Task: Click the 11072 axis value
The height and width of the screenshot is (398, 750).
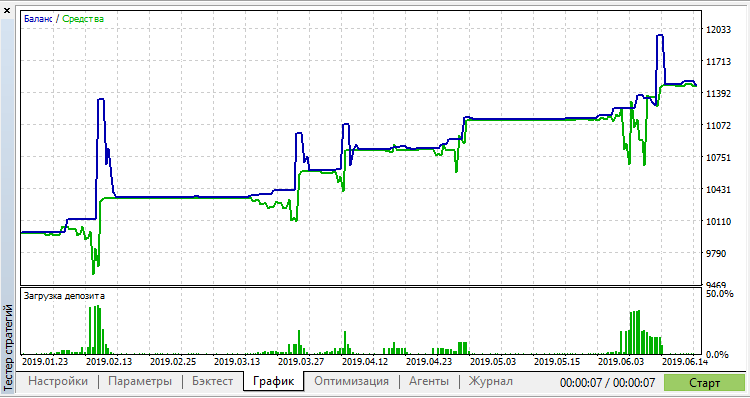Action: click(x=718, y=125)
